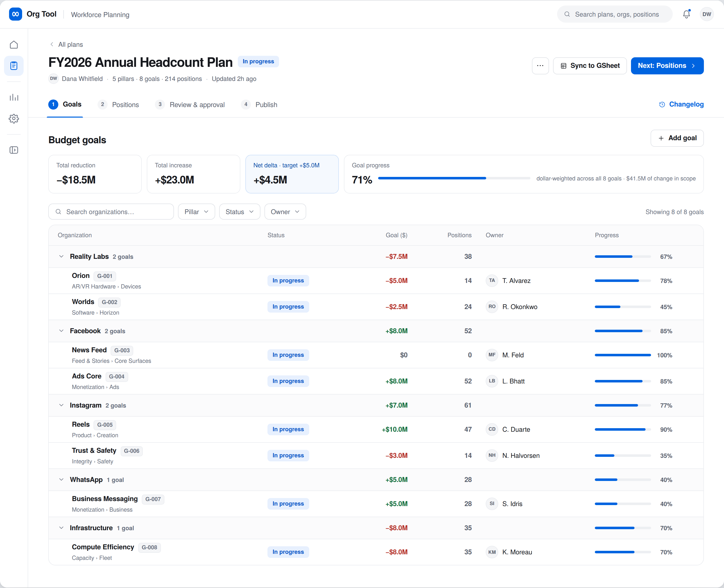Click Next: Positions button
Viewport: 724px width, 588px height.
(667, 66)
